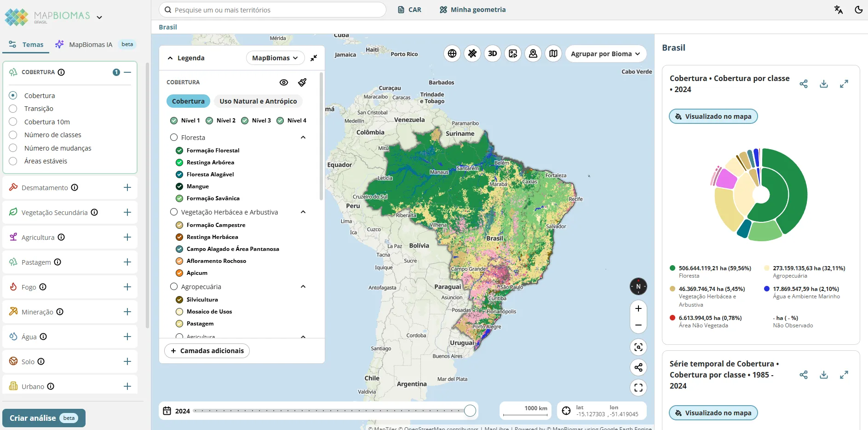
Task: Open the basemap style selector globe icon
Action: click(452, 53)
